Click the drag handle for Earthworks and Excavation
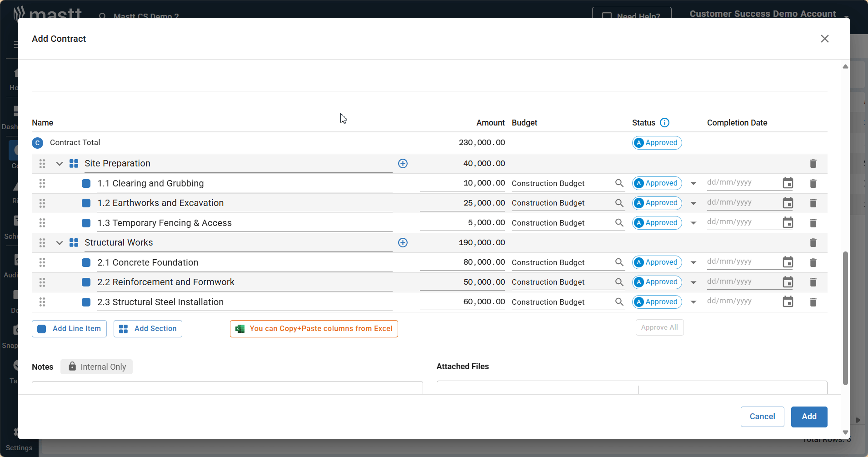868x457 pixels. click(x=42, y=203)
